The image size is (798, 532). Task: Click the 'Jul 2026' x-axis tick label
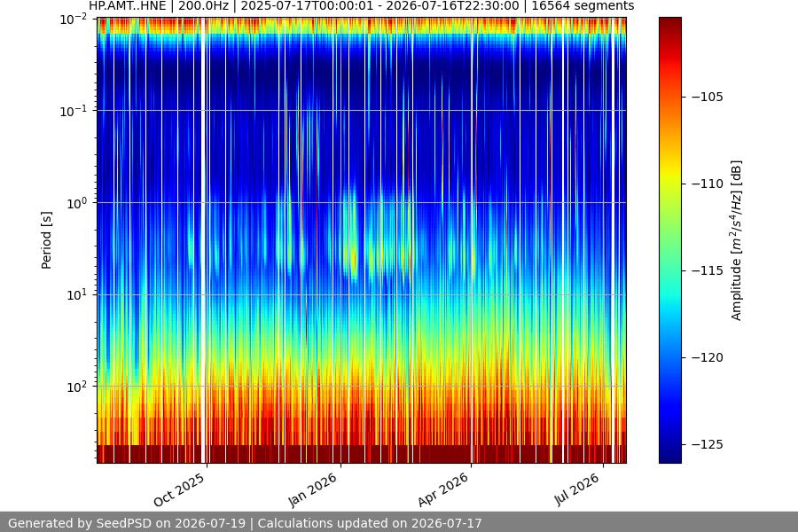(577, 489)
